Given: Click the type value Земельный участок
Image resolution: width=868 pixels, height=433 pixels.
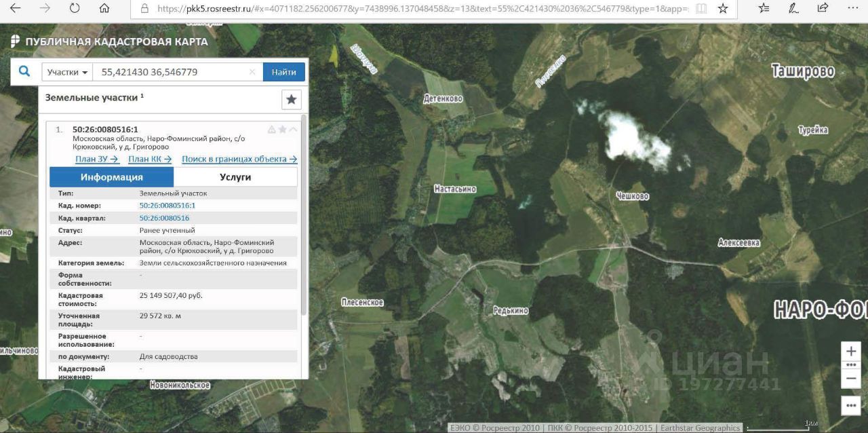Looking at the screenshot, I should (174, 193).
